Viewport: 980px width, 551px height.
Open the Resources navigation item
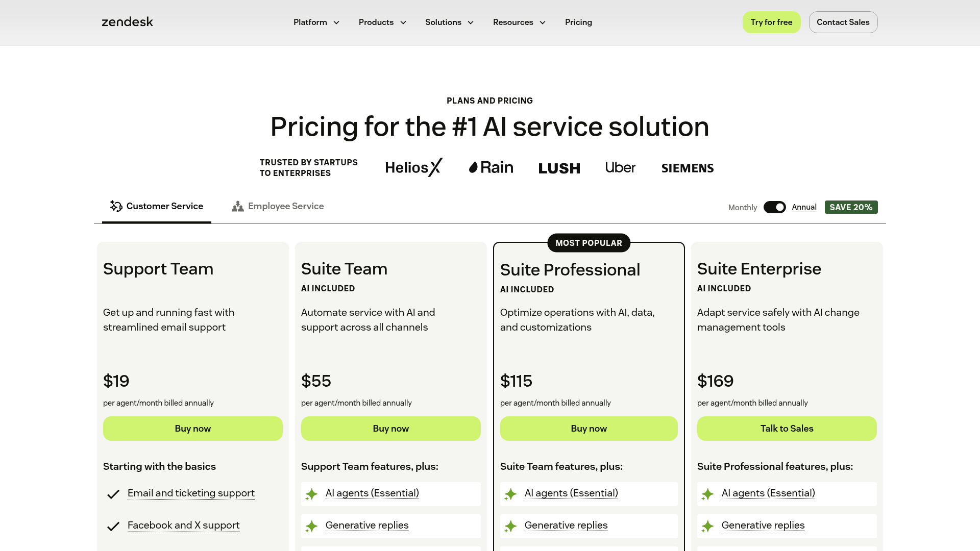pos(513,22)
